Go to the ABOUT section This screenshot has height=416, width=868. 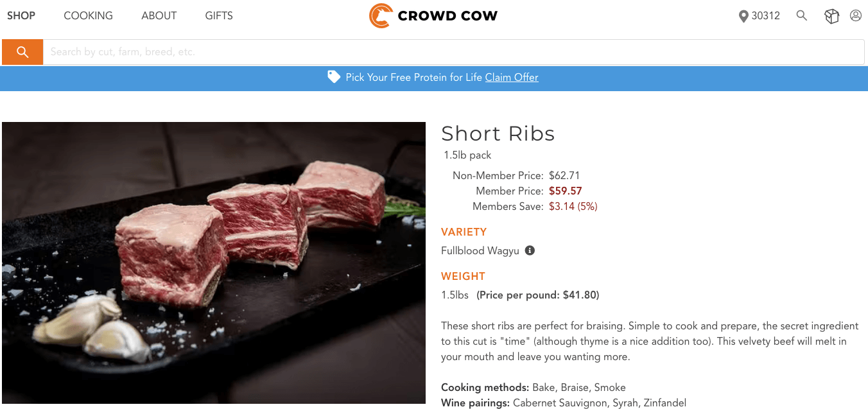(x=159, y=15)
